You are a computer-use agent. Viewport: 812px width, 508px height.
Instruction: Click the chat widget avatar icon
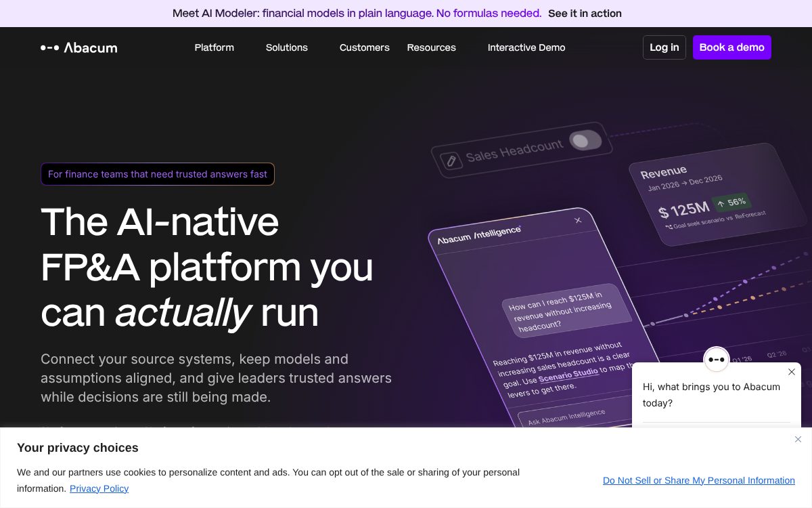coord(716,359)
